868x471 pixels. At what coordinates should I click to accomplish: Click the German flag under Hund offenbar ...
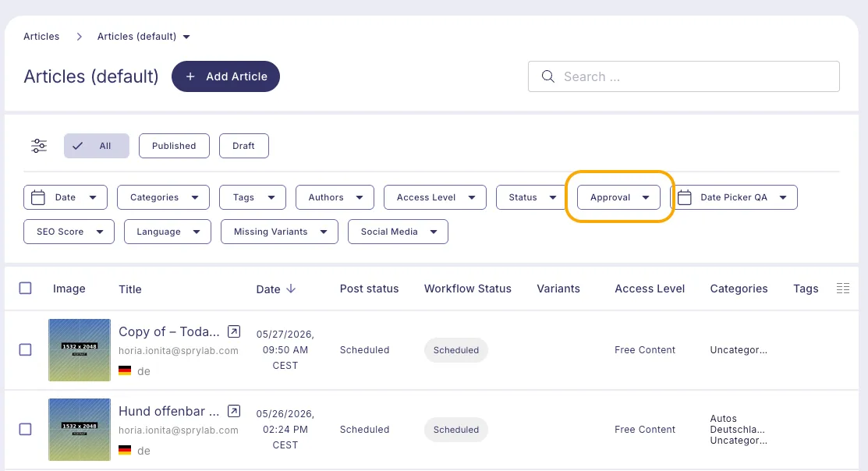point(125,451)
